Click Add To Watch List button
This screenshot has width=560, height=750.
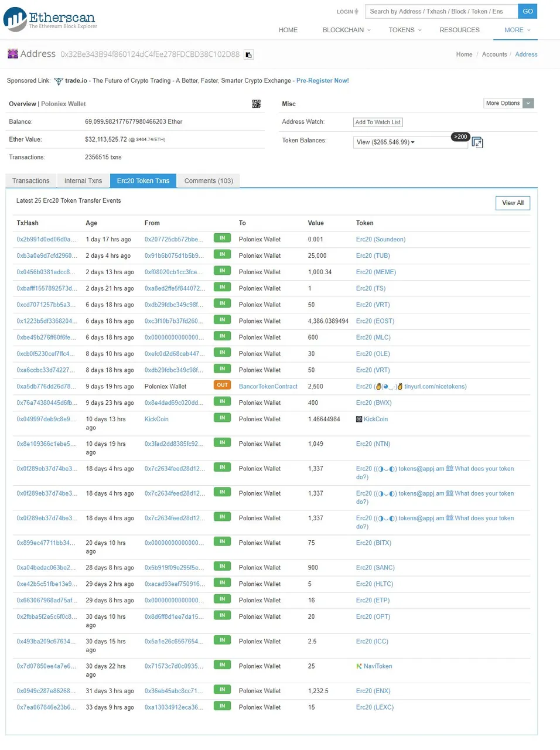coord(378,122)
